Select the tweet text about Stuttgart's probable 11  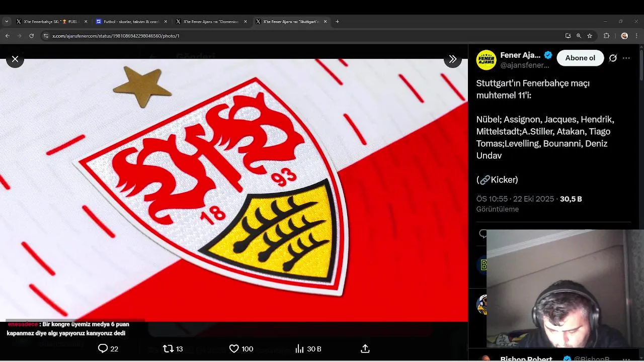coord(545,119)
